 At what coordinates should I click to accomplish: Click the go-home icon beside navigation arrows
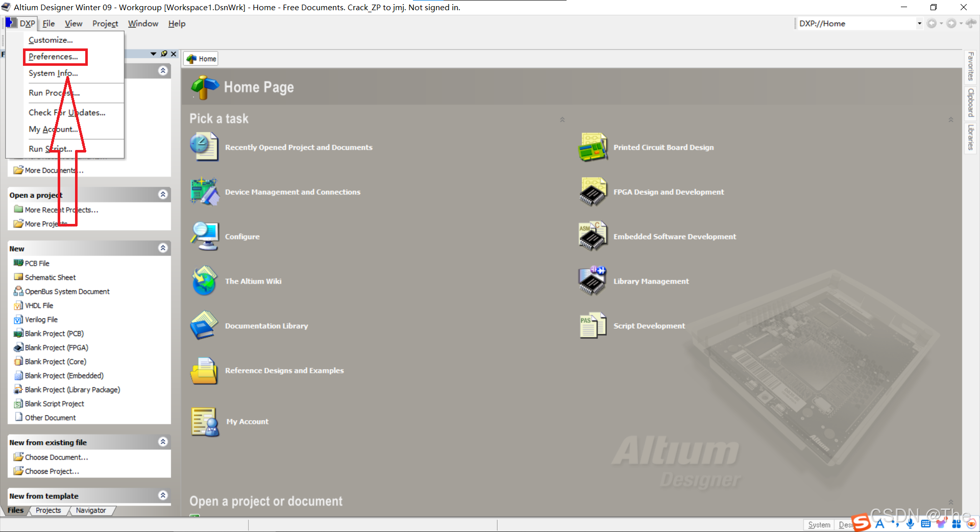pyautogui.click(x=971, y=23)
